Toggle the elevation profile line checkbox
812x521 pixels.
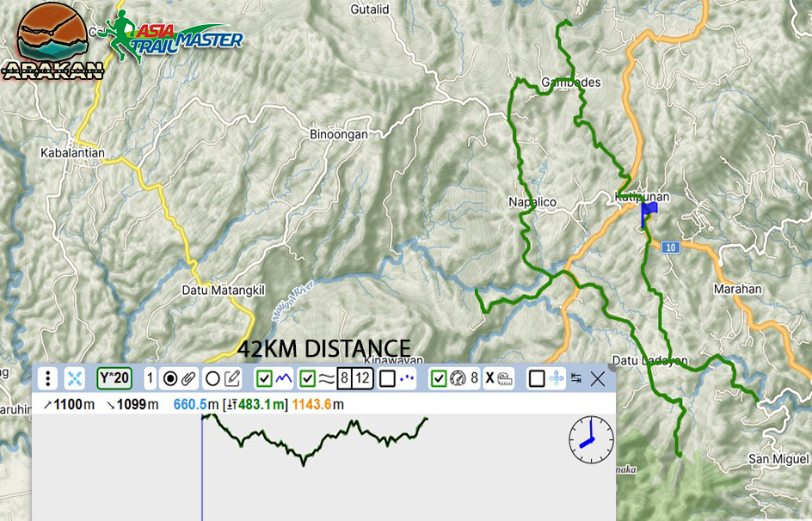coord(265,378)
